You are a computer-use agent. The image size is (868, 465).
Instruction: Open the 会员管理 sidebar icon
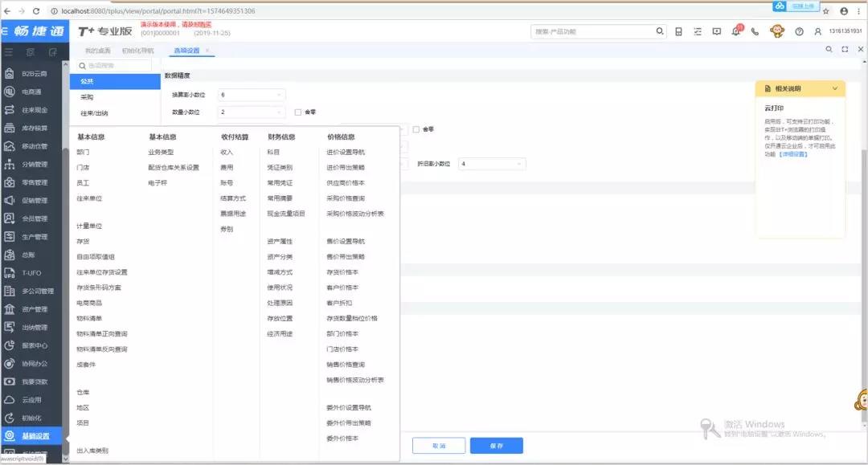click(x=10, y=218)
